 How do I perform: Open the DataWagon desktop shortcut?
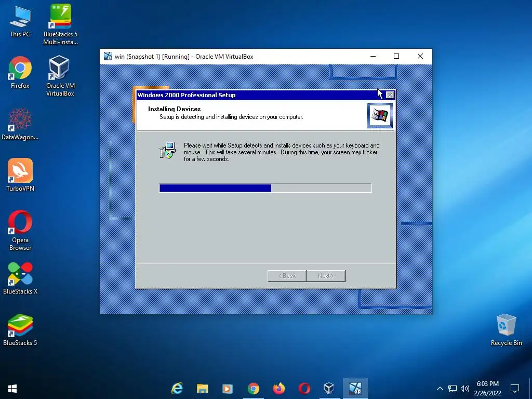[x=20, y=124]
